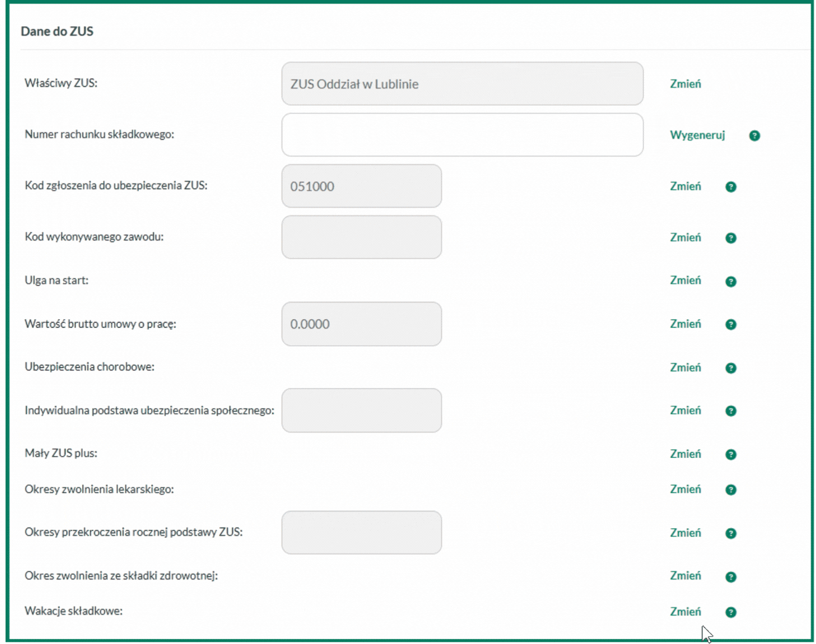Click Wygeneruj for Numer rachunku składkowego
The height and width of the screenshot is (644, 816).
coord(698,135)
